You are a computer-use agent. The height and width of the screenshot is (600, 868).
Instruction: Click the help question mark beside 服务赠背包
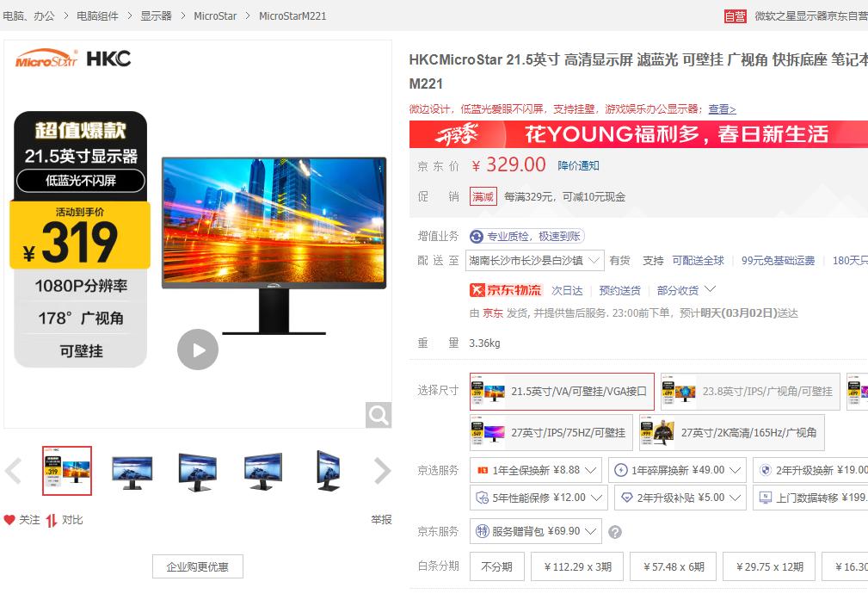(614, 532)
